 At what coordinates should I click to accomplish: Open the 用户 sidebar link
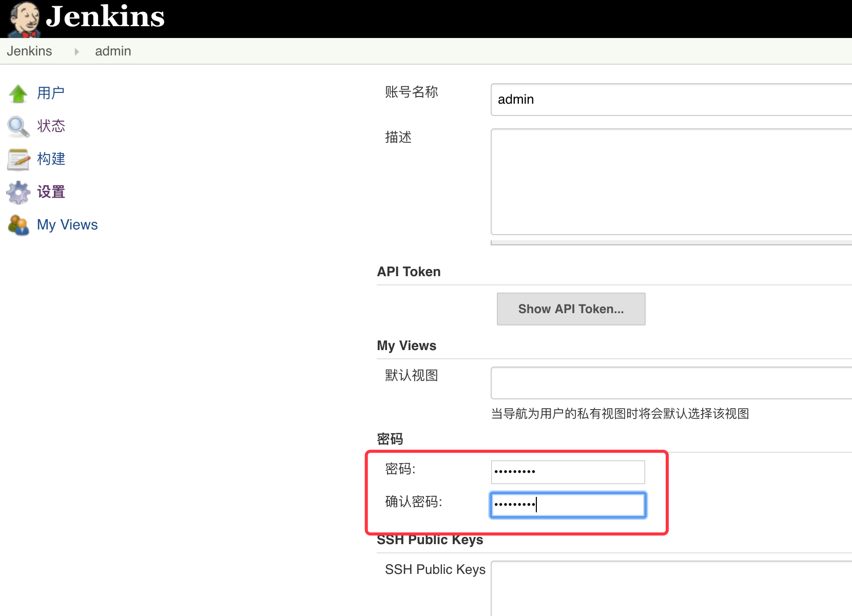click(51, 93)
